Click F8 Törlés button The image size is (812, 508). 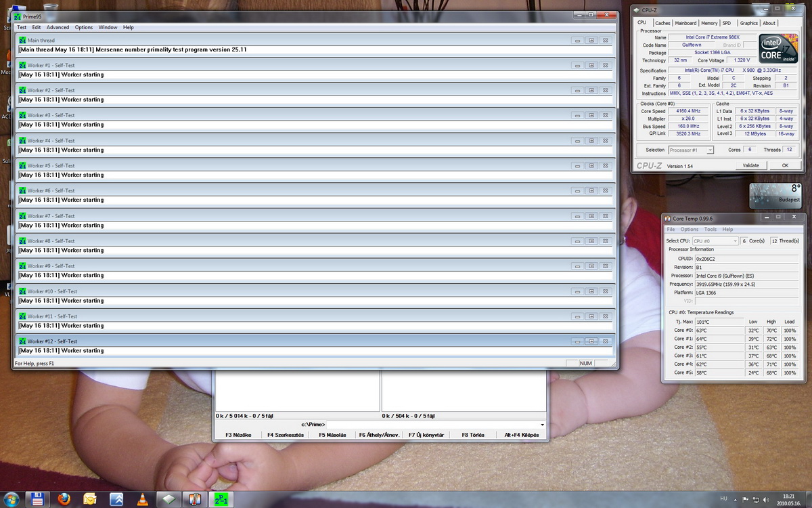tap(473, 435)
